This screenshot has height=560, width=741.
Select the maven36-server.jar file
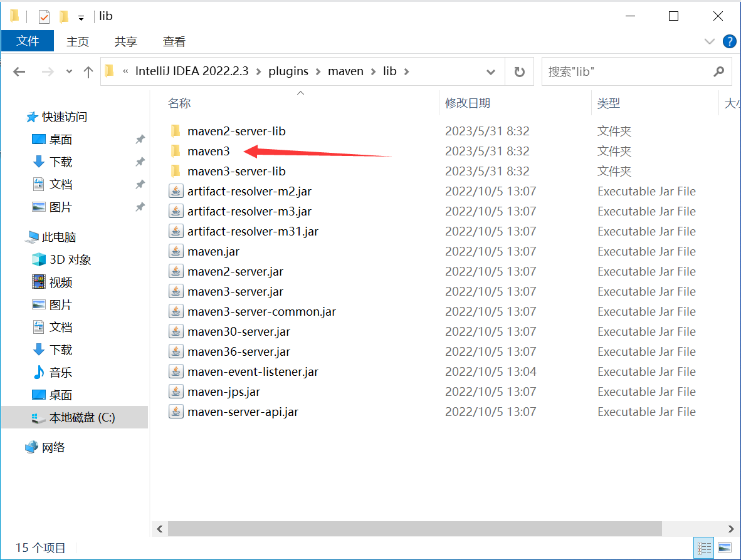coord(238,351)
